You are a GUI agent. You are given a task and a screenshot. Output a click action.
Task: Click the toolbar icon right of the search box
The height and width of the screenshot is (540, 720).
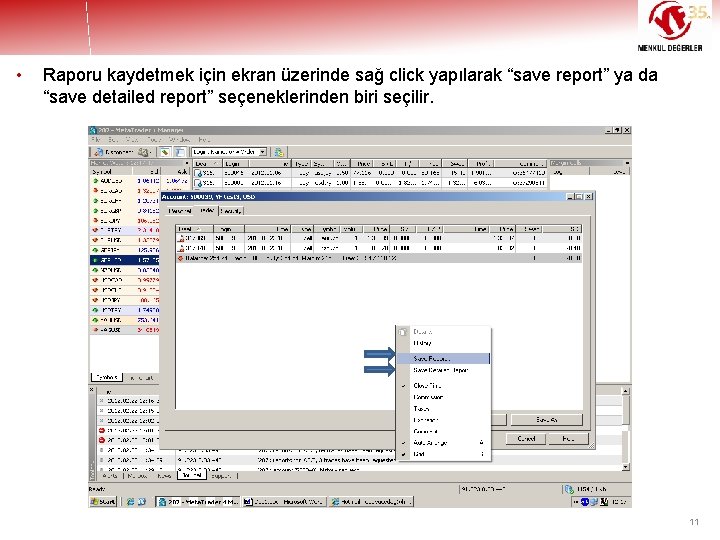coord(279,152)
